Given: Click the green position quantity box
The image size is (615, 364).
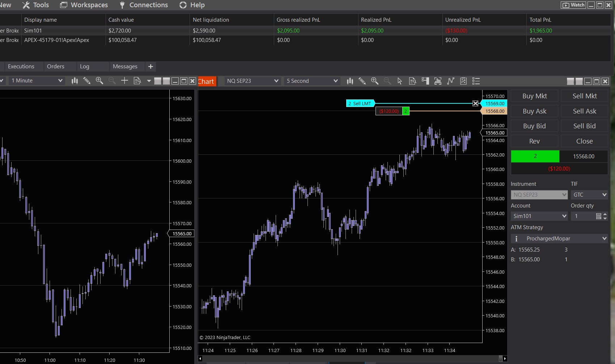Looking at the screenshot, I should [535, 156].
